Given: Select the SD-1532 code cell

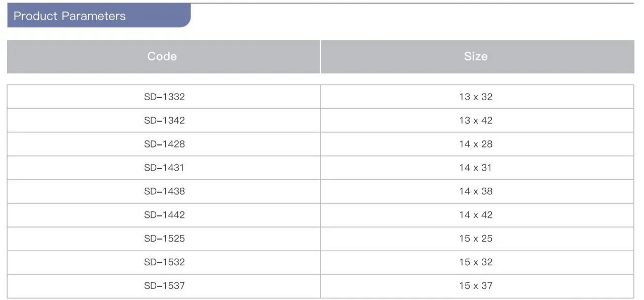Looking at the screenshot, I should tap(164, 262).
